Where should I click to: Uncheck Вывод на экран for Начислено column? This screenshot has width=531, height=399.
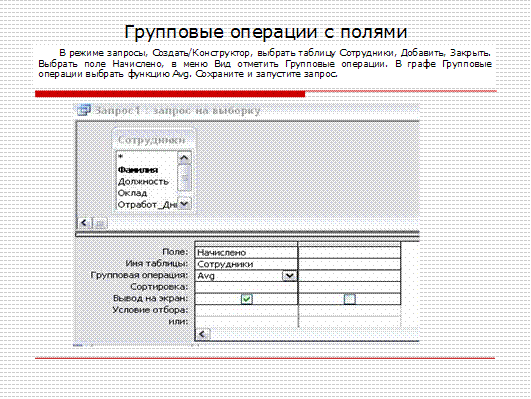click(x=247, y=299)
